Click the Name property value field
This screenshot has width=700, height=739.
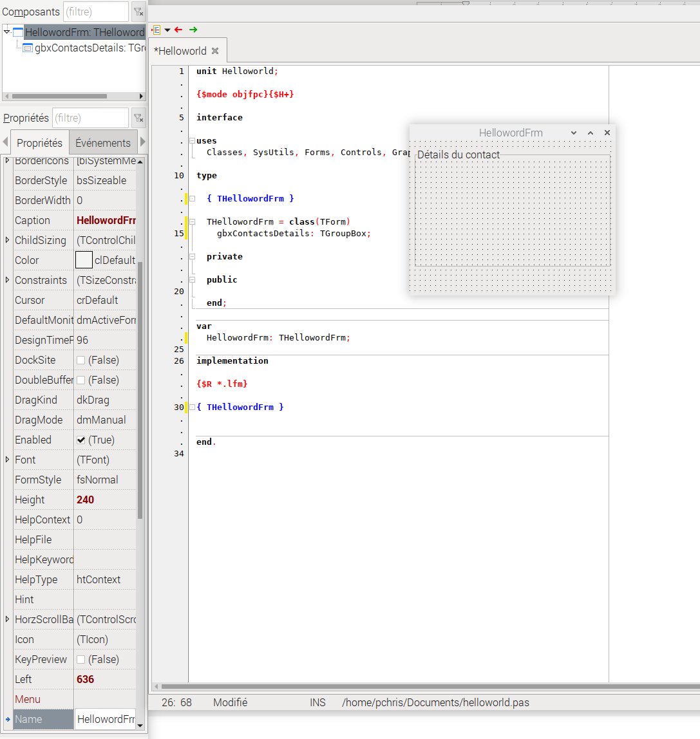[x=105, y=719]
